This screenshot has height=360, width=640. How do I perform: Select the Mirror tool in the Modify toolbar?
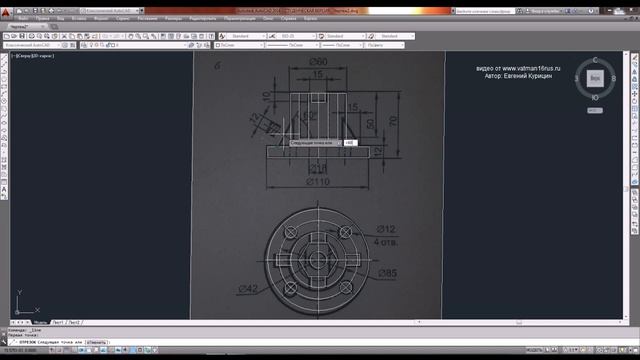pos(635,72)
